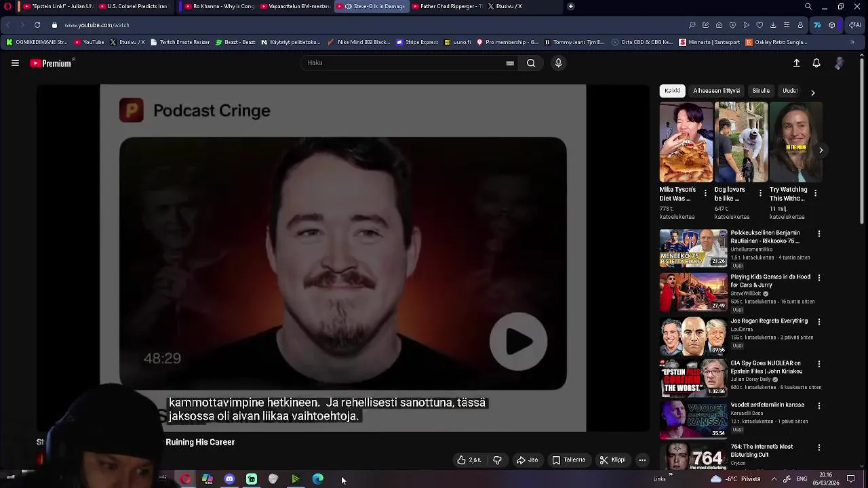Open options for Joe Rogan Regrets Everything
This screenshot has height=488, width=868.
[819, 321]
